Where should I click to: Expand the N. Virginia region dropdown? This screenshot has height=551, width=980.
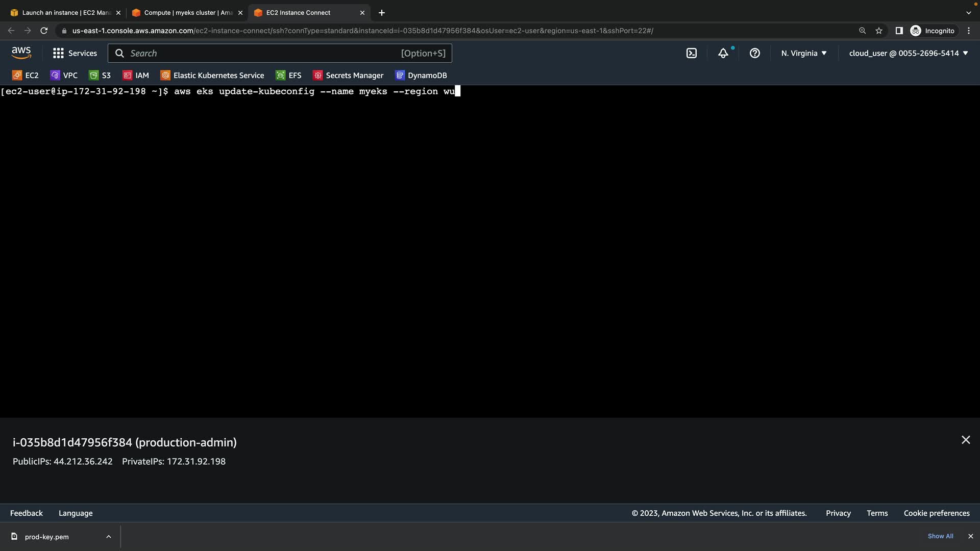pyautogui.click(x=803, y=53)
